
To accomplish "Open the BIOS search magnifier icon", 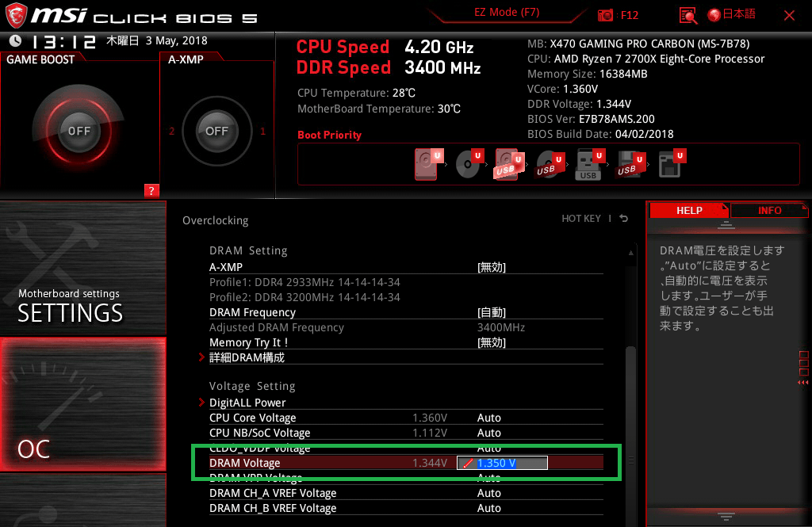I will (688, 16).
